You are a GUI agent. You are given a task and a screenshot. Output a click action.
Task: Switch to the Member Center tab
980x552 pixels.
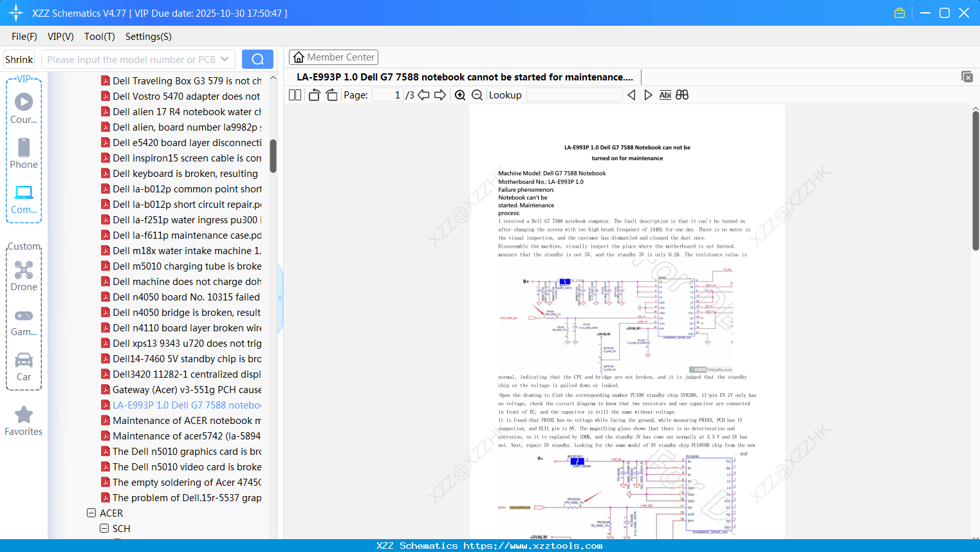[333, 57]
